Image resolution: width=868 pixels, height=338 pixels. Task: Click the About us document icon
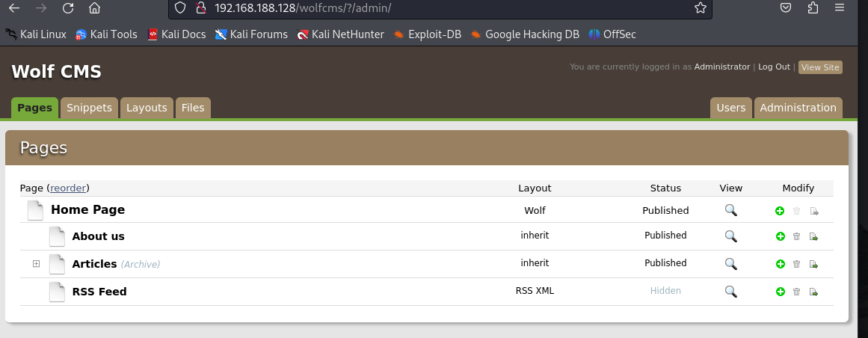click(x=57, y=236)
